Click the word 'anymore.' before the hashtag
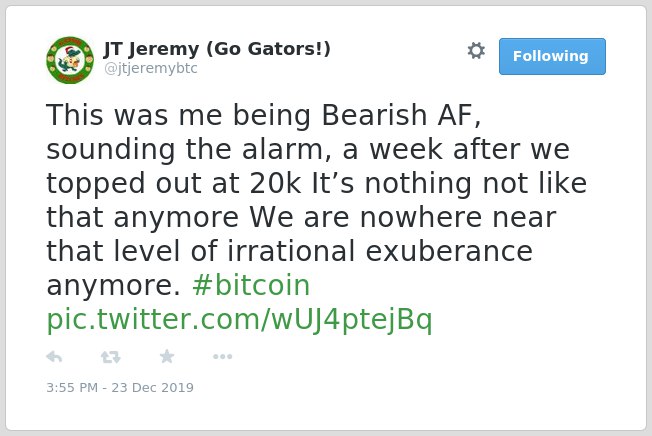Viewport: 652px width, 436px height. tap(113, 288)
